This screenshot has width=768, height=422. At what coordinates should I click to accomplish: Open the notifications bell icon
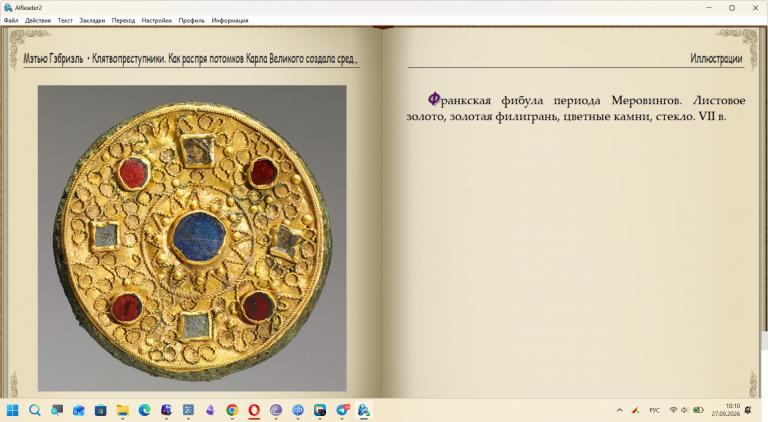pyautogui.click(x=748, y=410)
